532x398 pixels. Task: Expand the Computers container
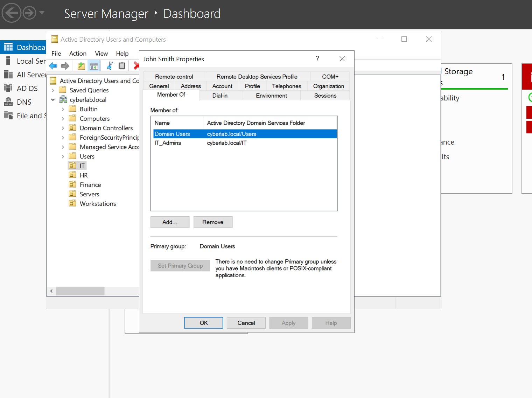tap(63, 119)
